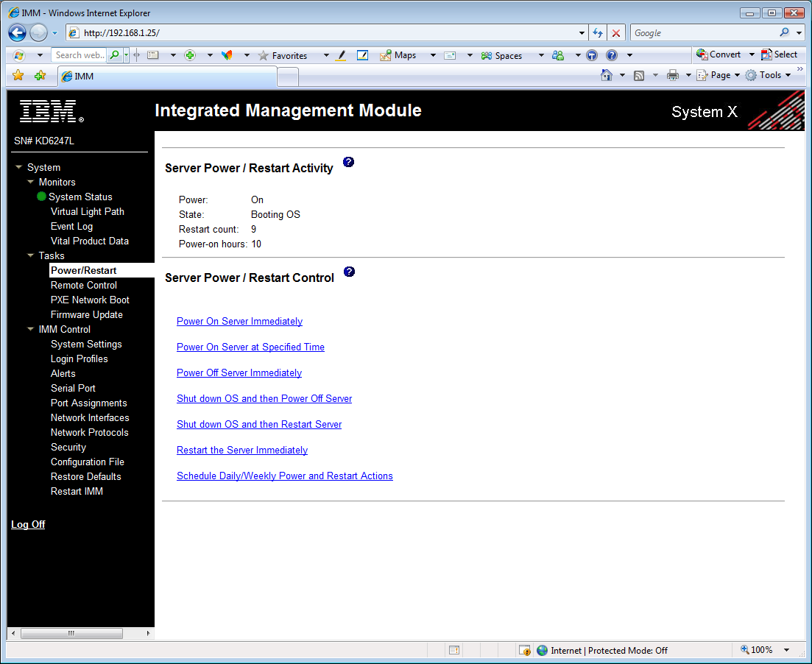Refresh the page using the address bar refresh icon
The image size is (812, 664).
click(598, 32)
